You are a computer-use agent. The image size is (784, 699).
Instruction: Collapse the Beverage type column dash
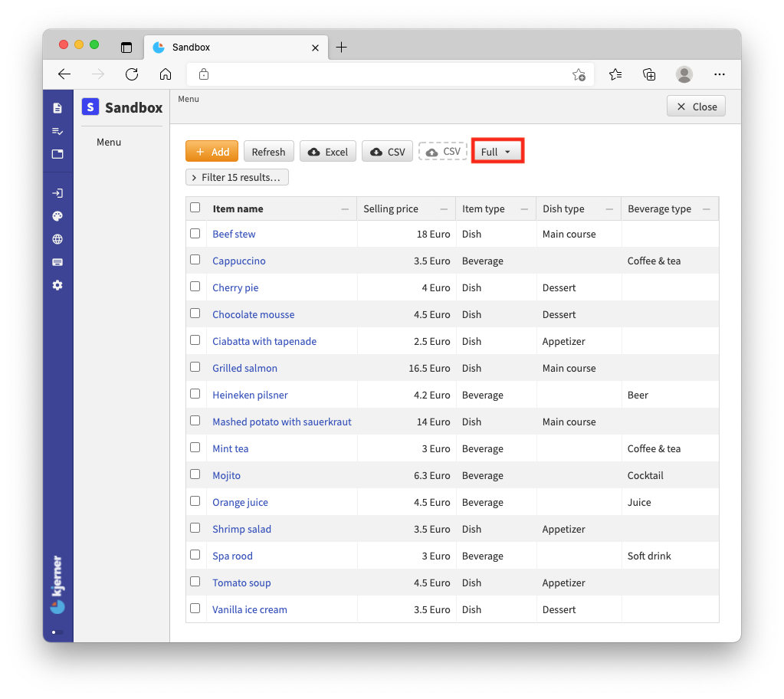point(707,209)
